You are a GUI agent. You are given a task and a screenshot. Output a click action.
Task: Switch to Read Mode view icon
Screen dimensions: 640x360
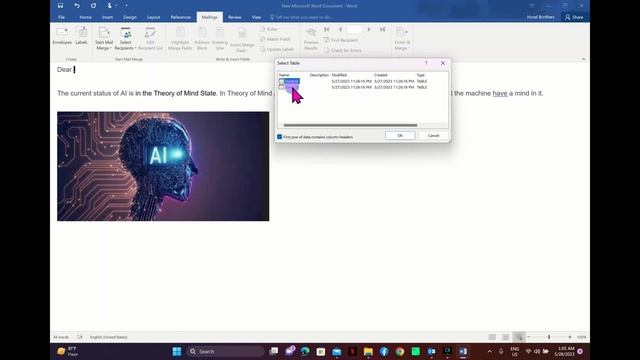pyautogui.click(x=492, y=337)
